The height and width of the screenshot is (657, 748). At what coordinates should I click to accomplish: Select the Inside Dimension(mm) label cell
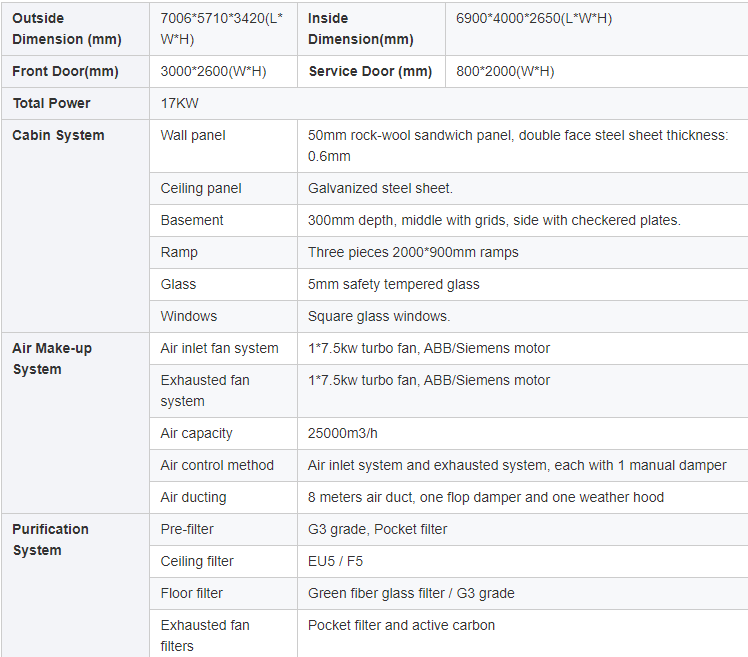point(360,29)
